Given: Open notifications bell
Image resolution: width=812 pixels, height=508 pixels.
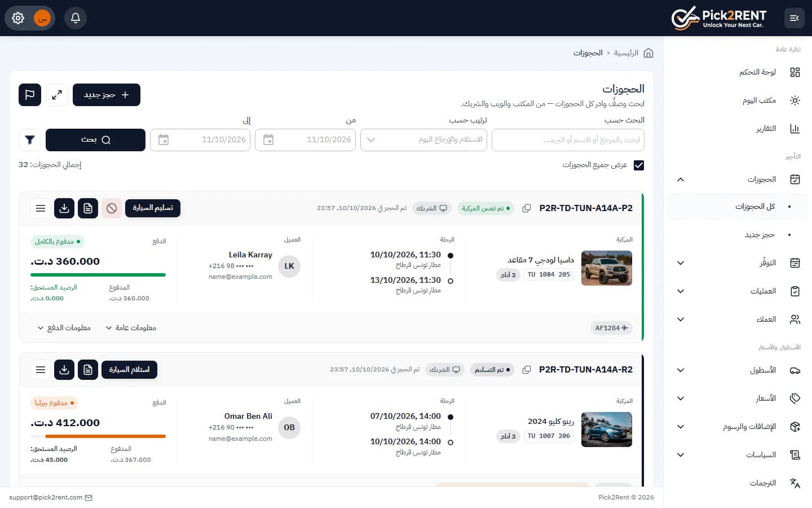Looking at the screenshot, I should 76,18.
